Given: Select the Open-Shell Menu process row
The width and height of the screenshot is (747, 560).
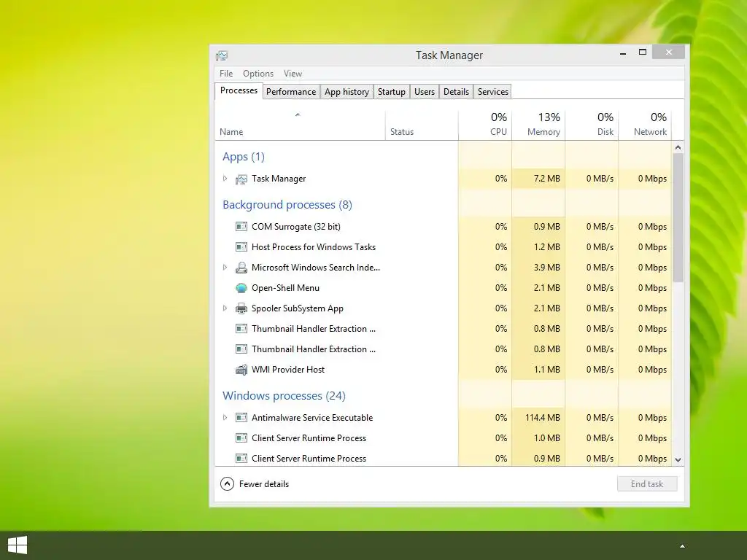Looking at the screenshot, I should tap(443, 288).
